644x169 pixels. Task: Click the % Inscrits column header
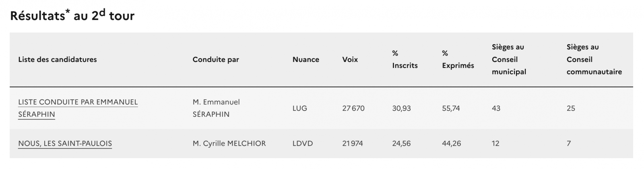point(405,60)
